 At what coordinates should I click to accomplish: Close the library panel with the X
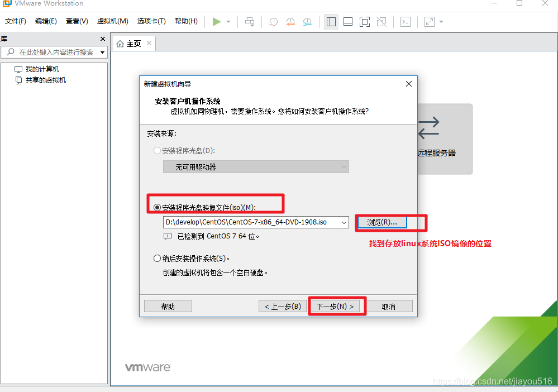click(x=103, y=39)
